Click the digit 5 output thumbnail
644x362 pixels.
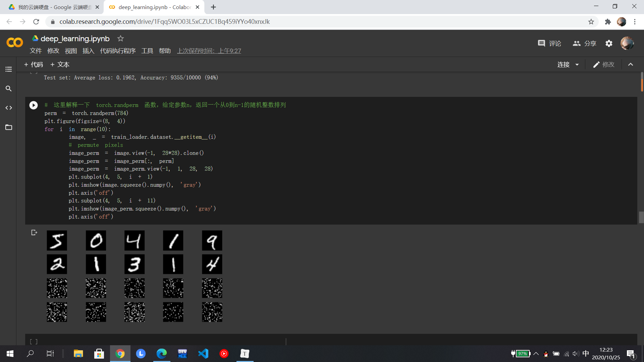57,240
